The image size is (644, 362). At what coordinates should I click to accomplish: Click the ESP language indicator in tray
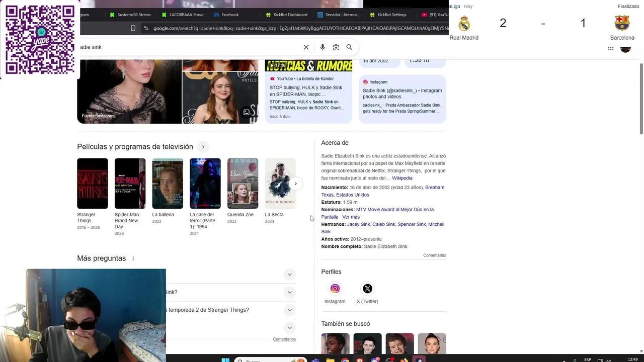(588, 359)
